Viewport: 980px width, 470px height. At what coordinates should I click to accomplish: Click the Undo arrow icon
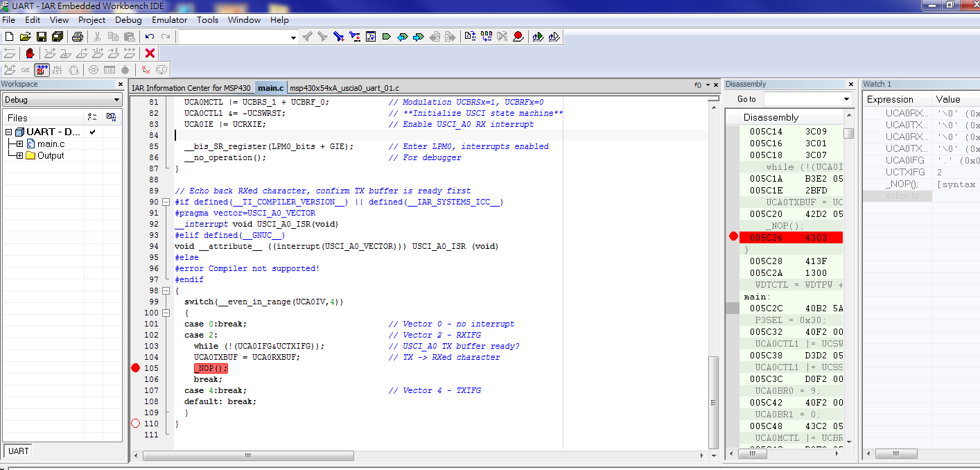pos(150,37)
